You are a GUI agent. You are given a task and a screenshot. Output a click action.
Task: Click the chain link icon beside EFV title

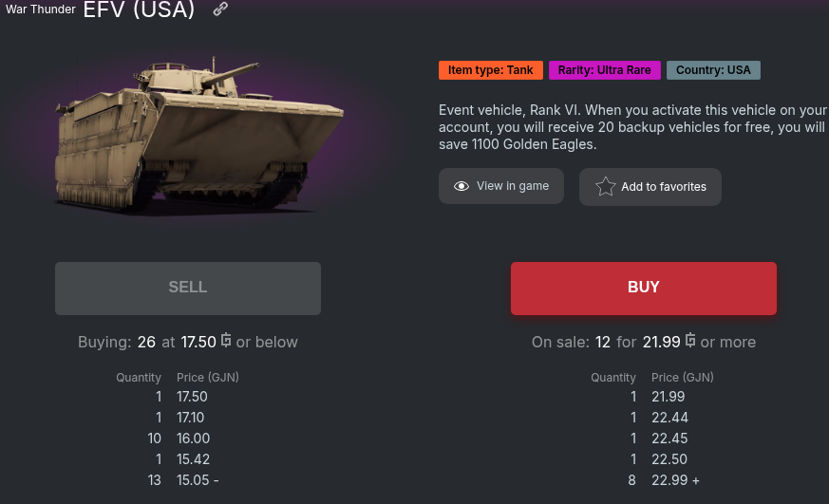pyautogui.click(x=220, y=9)
